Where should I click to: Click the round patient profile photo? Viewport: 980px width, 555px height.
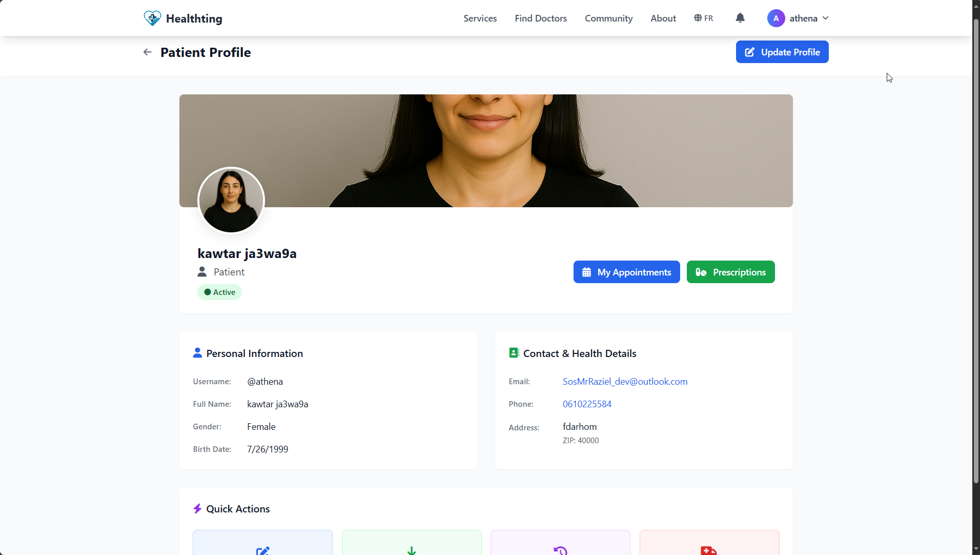(x=231, y=200)
